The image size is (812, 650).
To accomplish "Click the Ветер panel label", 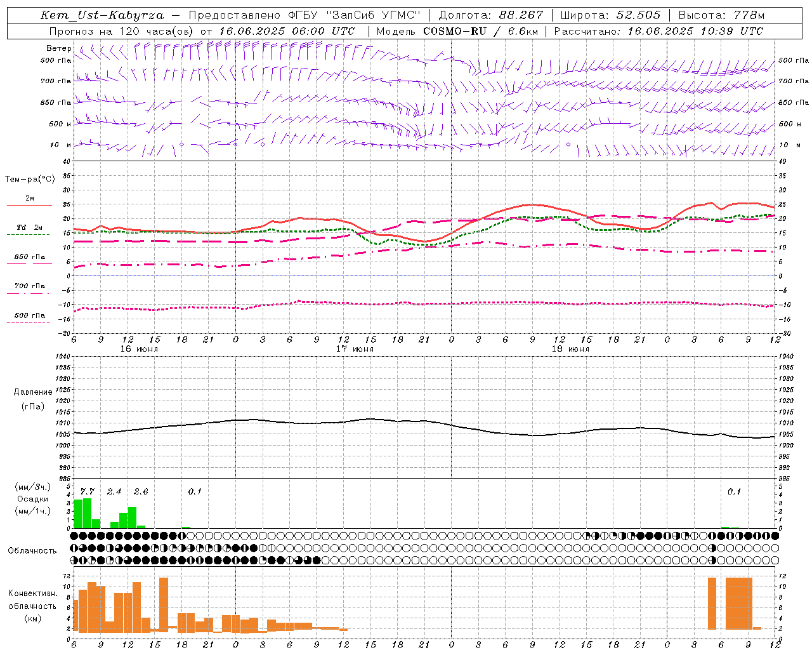I will pos(59,48).
